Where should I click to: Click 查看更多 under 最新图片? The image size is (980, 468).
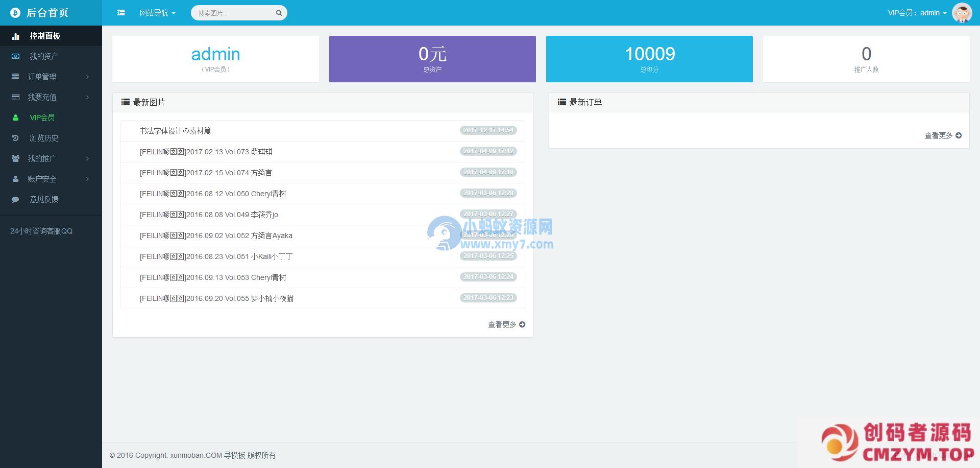(506, 324)
